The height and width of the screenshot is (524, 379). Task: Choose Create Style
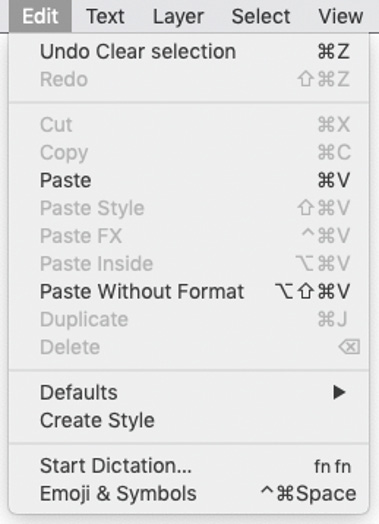click(x=189, y=420)
